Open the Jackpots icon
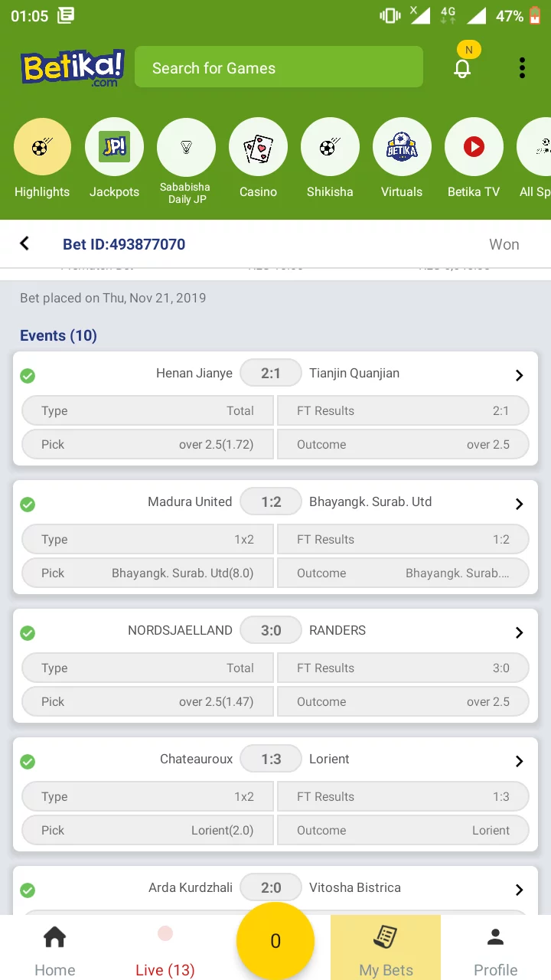 pos(114,147)
